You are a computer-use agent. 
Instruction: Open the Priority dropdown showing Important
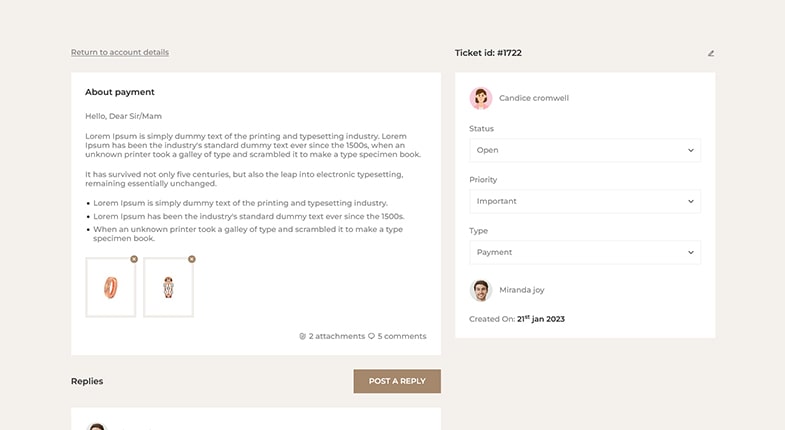(585, 201)
